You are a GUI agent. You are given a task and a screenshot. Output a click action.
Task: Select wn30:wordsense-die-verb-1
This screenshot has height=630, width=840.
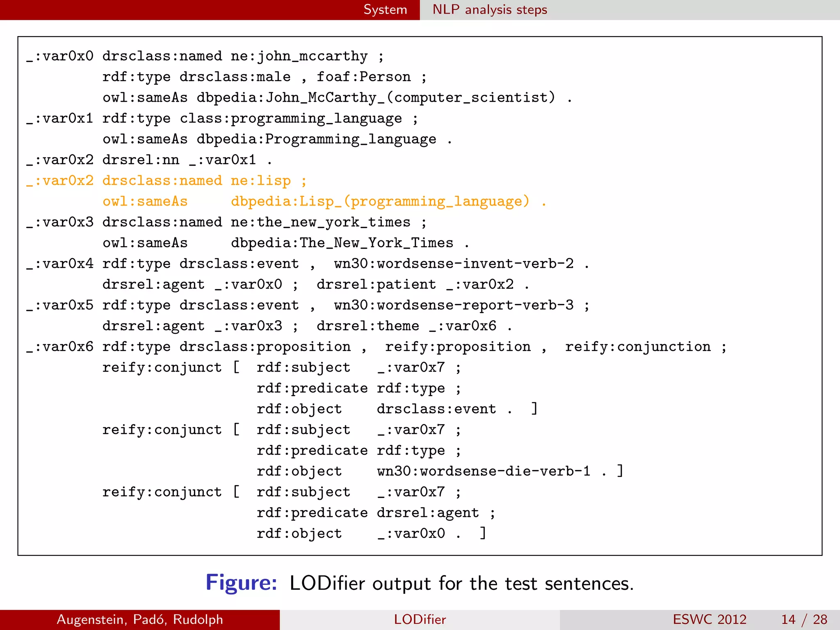(484, 471)
